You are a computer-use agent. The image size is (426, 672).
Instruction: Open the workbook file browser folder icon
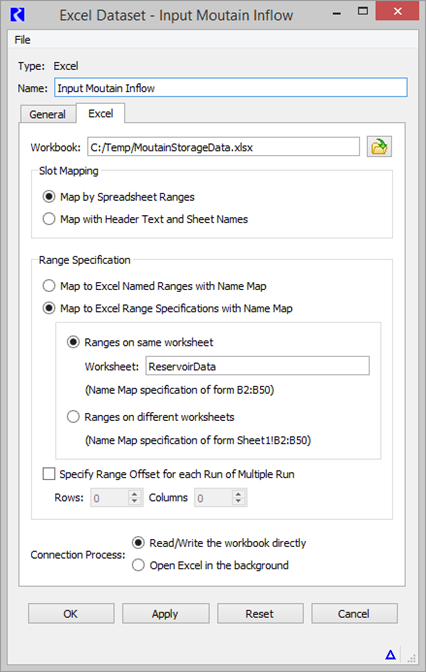tap(379, 147)
